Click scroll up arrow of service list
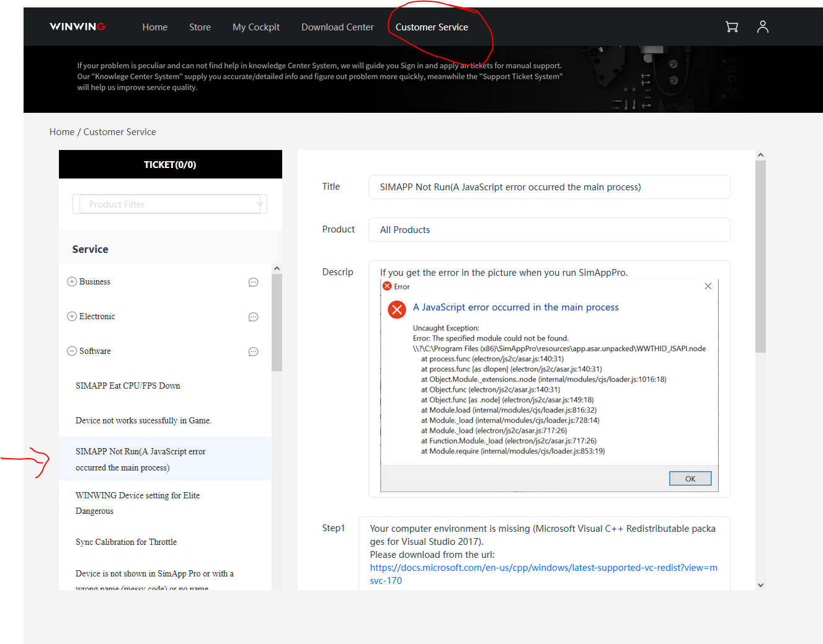The width and height of the screenshot is (823, 644). point(277,268)
